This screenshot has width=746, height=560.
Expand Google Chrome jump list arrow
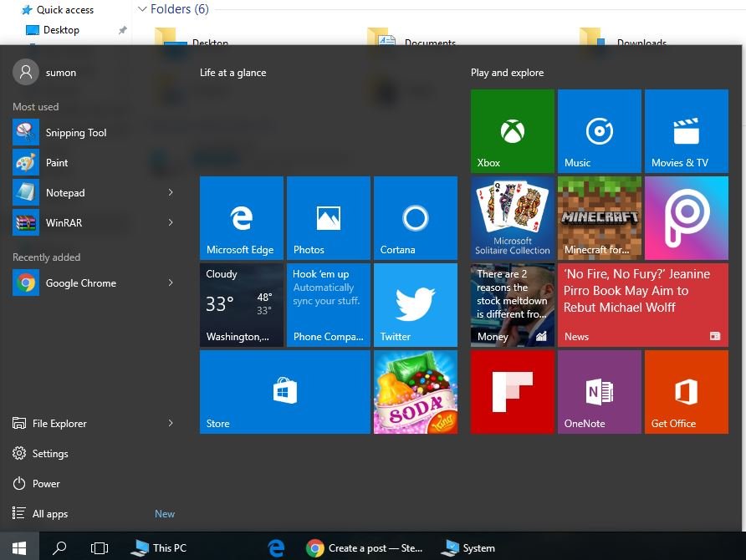tap(171, 283)
